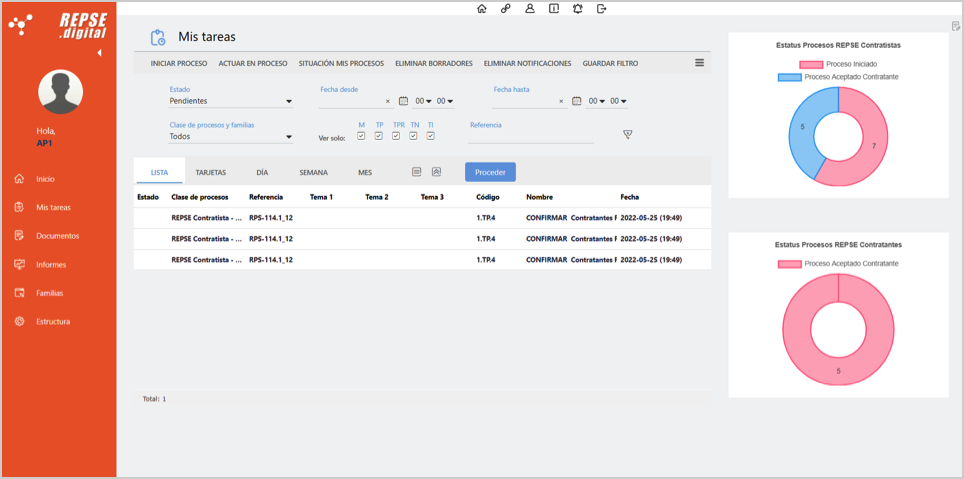Toggle pink legend swatch in Contratantes chart

pyautogui.click(x=789, y=264)
